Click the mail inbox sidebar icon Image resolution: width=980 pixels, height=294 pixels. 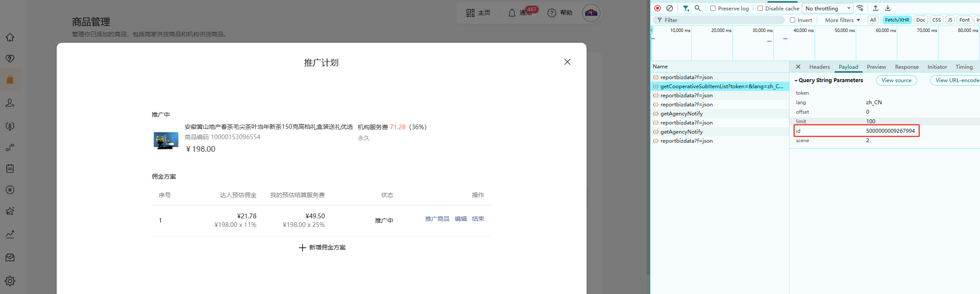click(10, 258)
